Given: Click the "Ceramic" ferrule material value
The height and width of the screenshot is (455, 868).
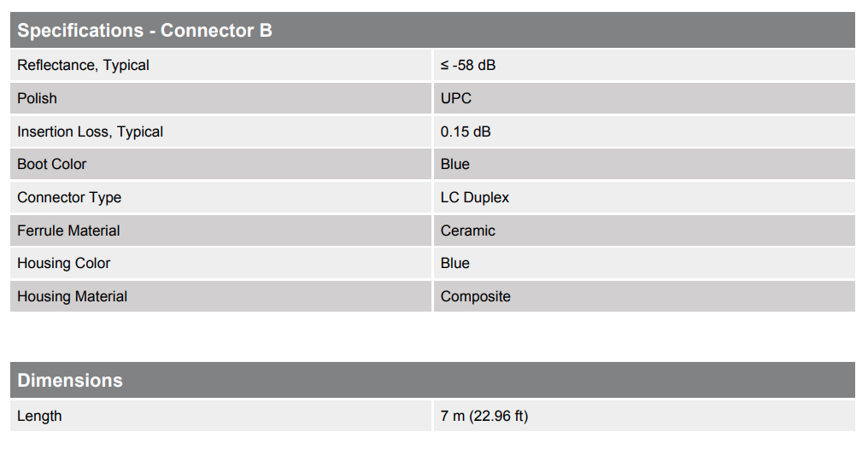Looking at the screenshot, I should (x=468, y=230).
